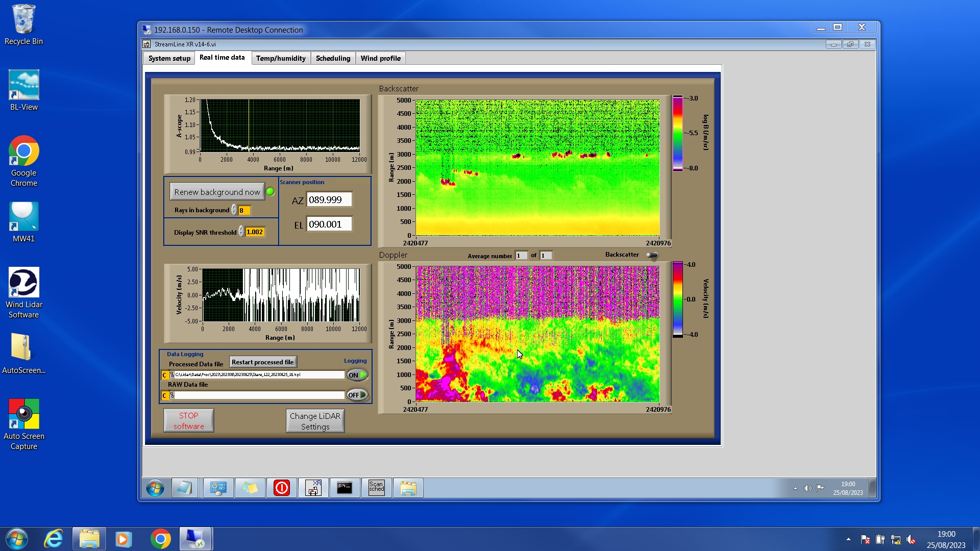Click Display SNR threshold stepper arrows
The height and width of the screenshot is (551, 980).
click(241, 232)
